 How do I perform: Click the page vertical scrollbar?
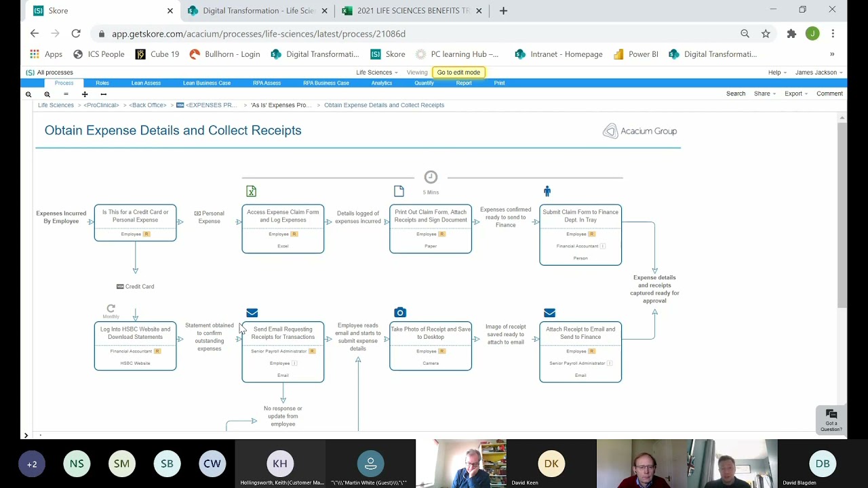842,216
